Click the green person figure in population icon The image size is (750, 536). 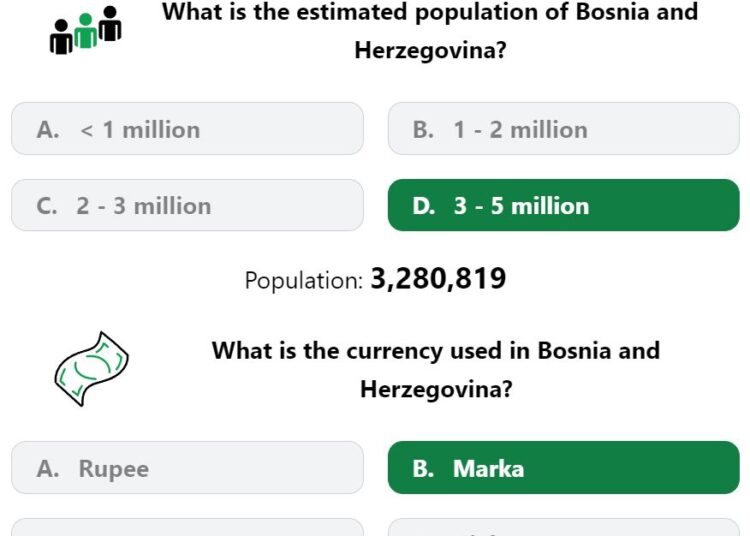86,31
